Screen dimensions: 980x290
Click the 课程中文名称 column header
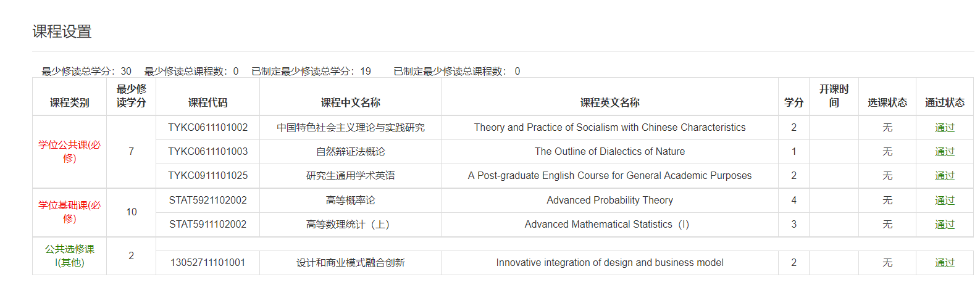click(x=350, y=102)
